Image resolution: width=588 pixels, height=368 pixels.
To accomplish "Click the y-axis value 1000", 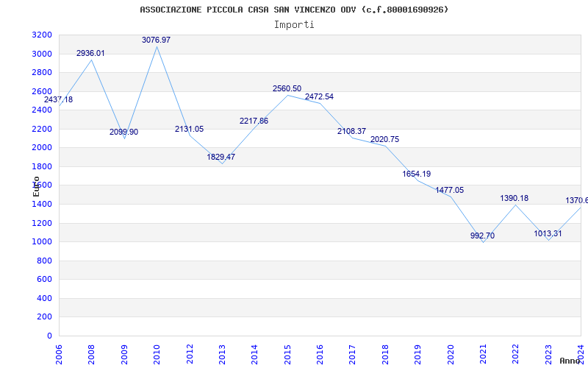I will 42,242.
